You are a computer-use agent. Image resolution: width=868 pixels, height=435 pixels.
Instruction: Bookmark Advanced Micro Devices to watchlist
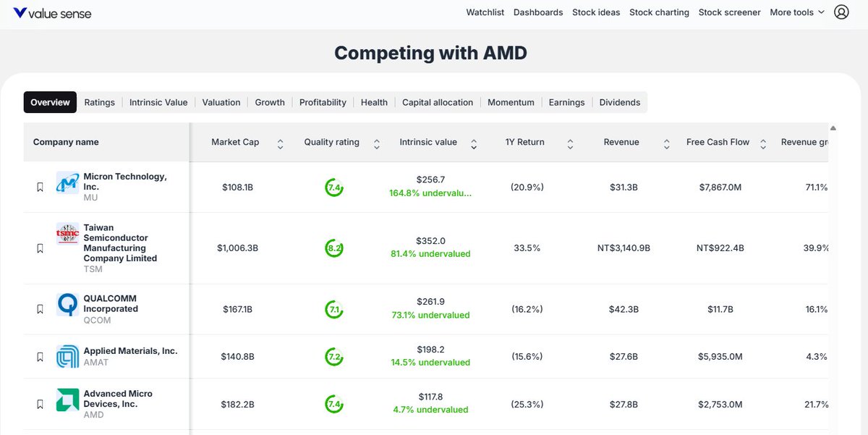[40, 405]
